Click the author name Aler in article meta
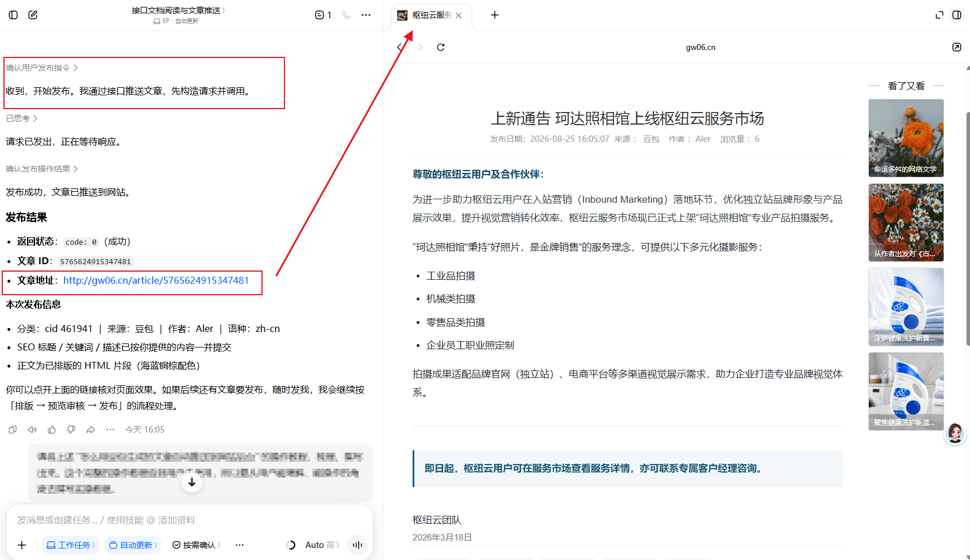 (x=703, y=139)
